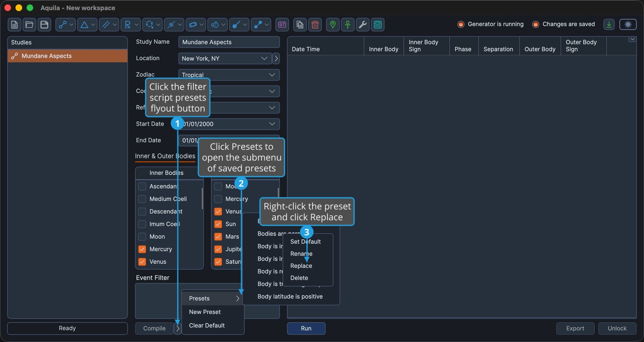Click the circular arrows cycle study button
Screen dimensions: 644x342
coord(152,25)
